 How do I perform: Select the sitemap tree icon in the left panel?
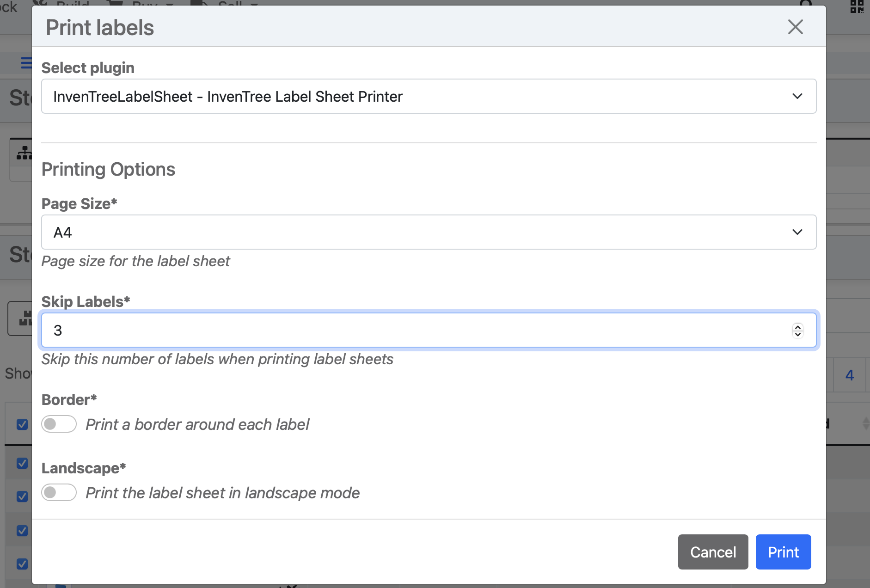pyautogui.click(x=25, y=153)
